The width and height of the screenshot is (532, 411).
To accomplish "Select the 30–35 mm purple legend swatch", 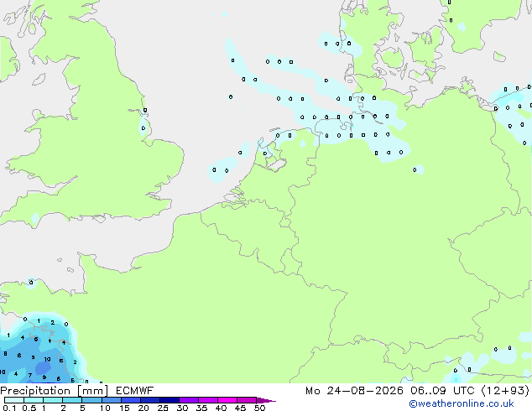I will tap(188, 400).
